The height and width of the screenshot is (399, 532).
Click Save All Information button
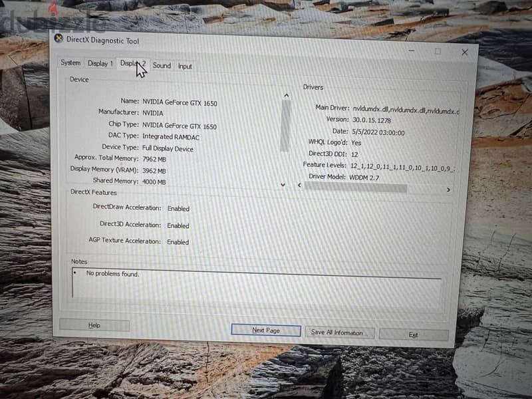340,332
